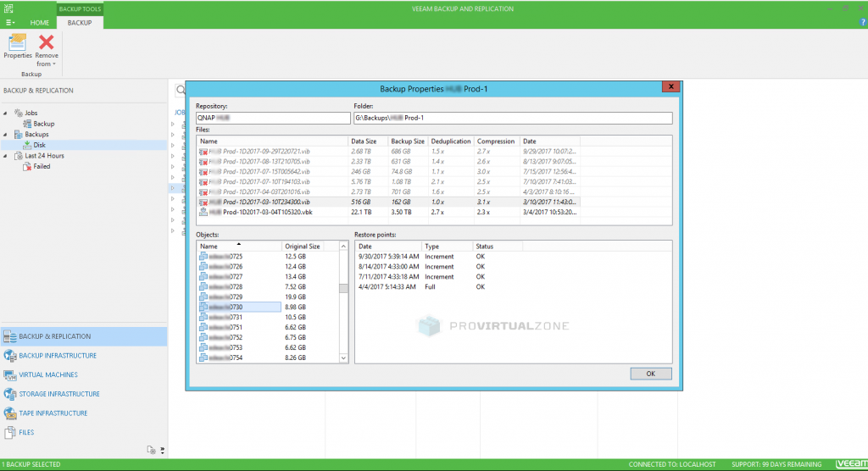
Task: Collapse the Last 24 Hours node
Action: [x=6, y=156]
